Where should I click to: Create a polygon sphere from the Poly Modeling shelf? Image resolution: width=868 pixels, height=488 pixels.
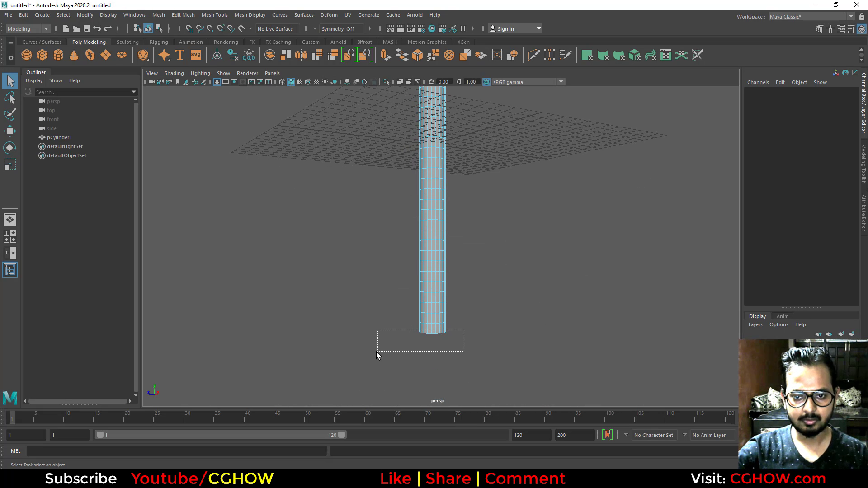(x=26, y=55)
